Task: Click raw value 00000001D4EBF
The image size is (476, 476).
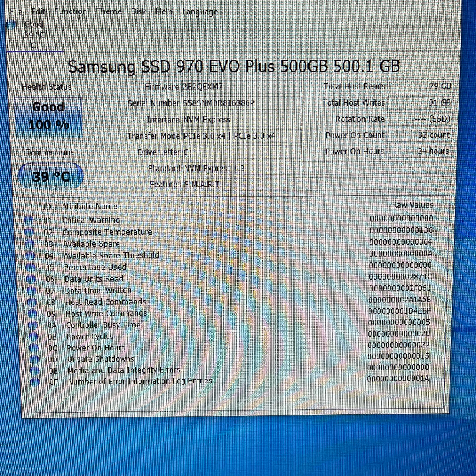Action: point(400,311)
